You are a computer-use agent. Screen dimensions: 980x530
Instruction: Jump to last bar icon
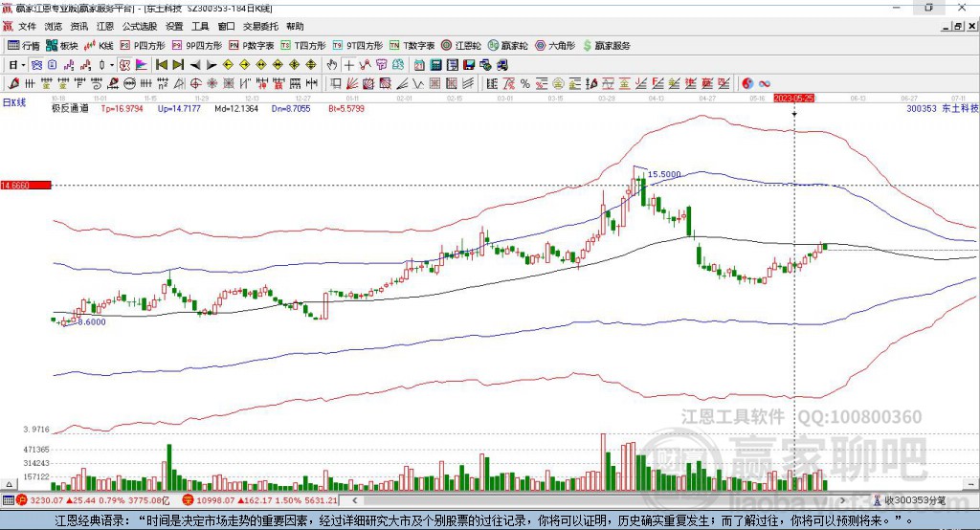pos(178,65)
